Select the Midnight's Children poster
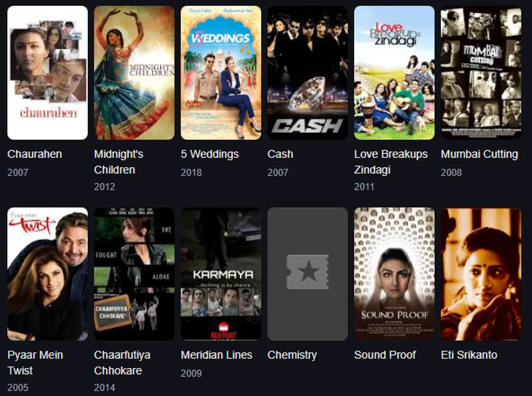 tap(134, 73)
